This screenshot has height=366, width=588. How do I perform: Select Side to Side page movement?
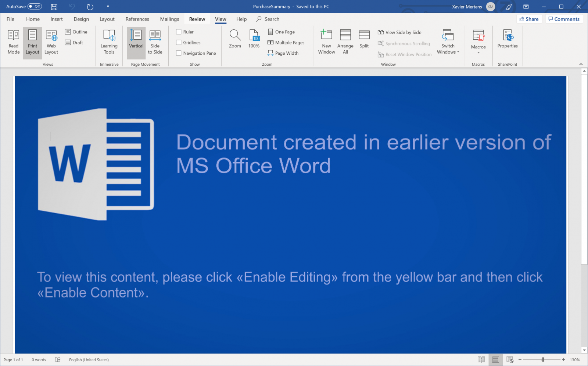point(155,42)
